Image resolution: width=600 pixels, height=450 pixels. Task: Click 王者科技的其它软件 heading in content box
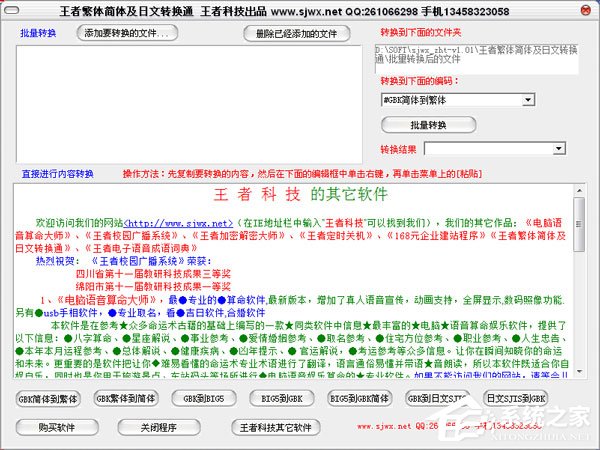tap(300, 194)
